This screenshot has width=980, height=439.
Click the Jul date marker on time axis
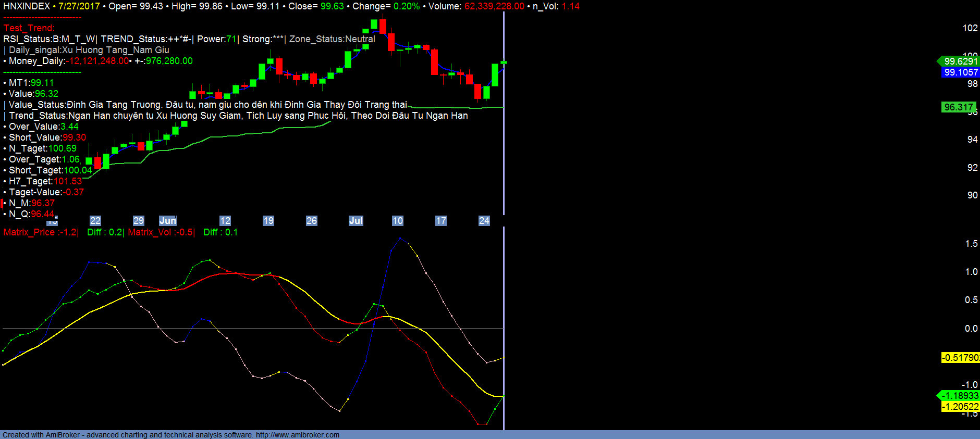point(356,221)
